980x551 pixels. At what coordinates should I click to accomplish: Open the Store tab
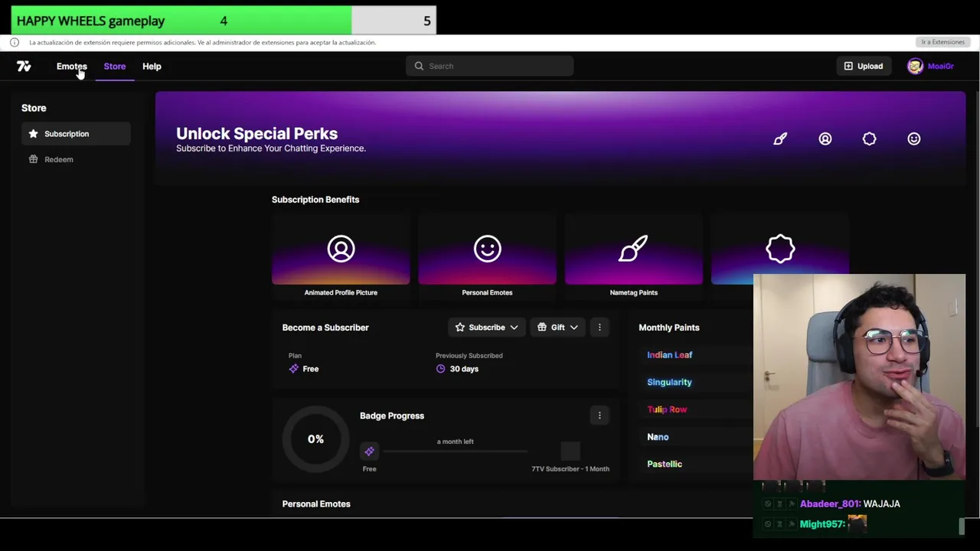pos(115,67)
